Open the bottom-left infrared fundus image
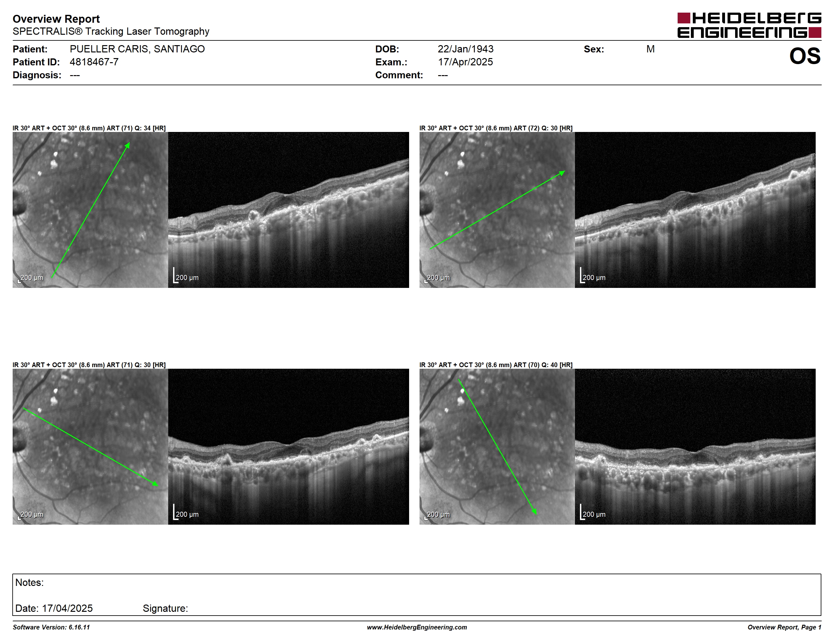 [x=90, y=446]
